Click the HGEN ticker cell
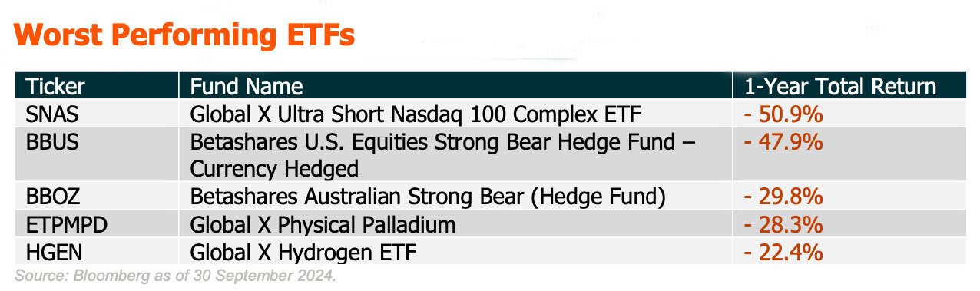The height and width of the screenshot is (291, 980). tap(52, 251)
